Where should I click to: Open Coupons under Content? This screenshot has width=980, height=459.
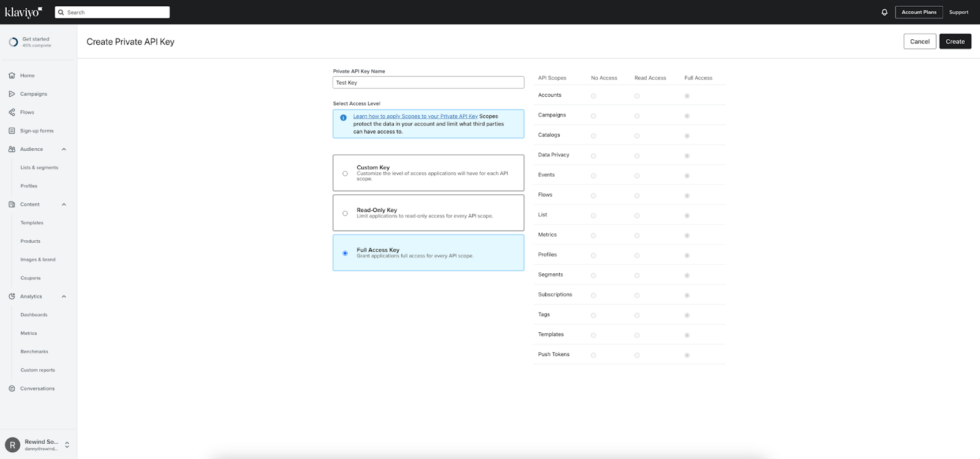(x=31, y=278)
